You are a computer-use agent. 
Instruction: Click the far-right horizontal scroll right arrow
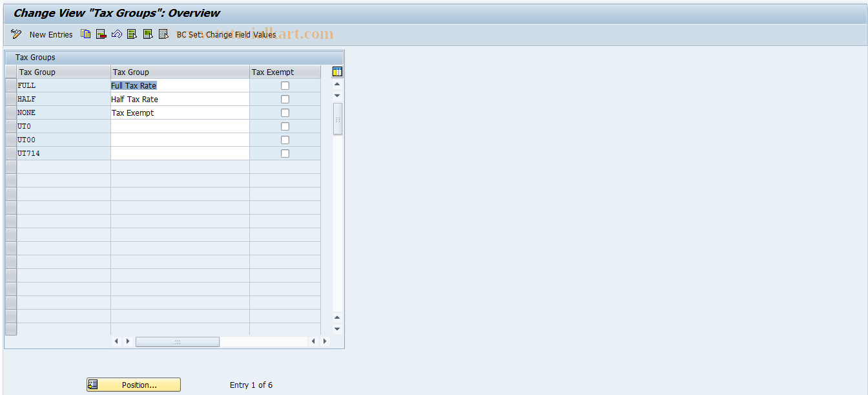[x=325, y=341]
